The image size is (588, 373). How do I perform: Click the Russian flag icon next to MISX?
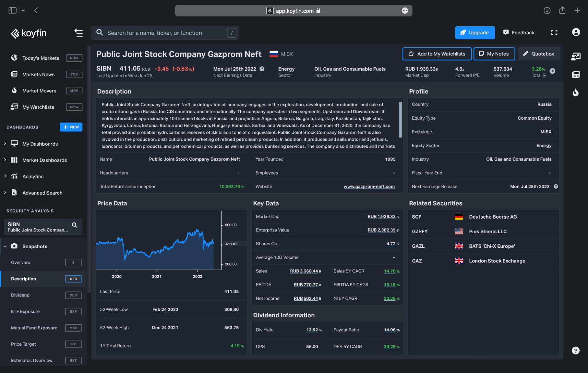pos(274,54)
